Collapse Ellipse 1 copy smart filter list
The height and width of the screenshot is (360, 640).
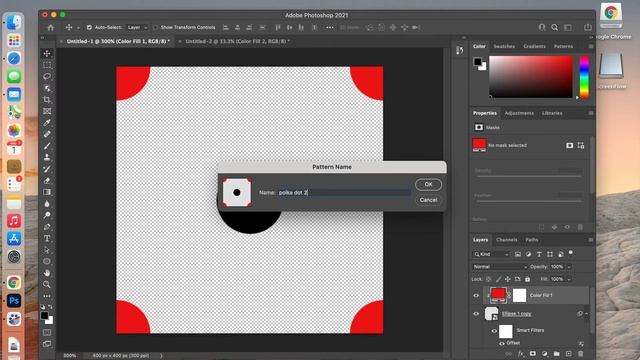(x=587, y=313)
